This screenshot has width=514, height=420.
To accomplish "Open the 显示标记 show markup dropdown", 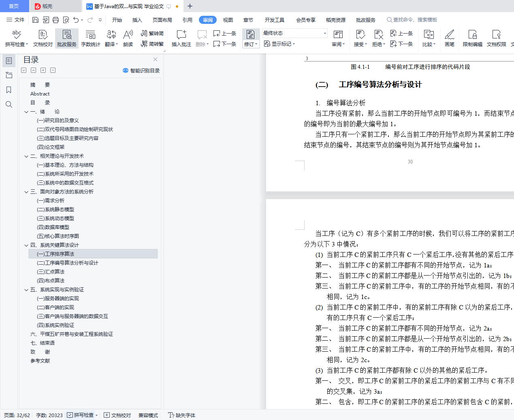I will point(279,44).
